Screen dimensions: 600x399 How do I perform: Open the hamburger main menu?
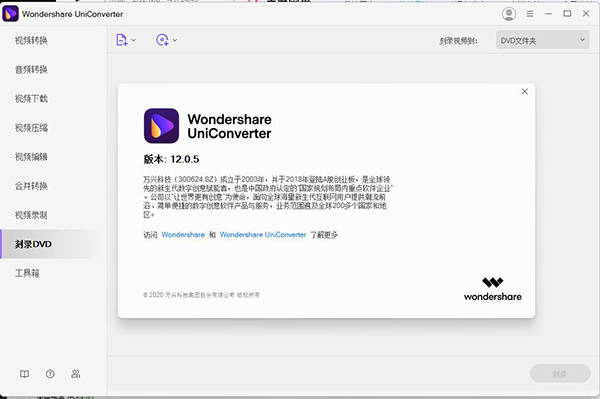(530, 14)
